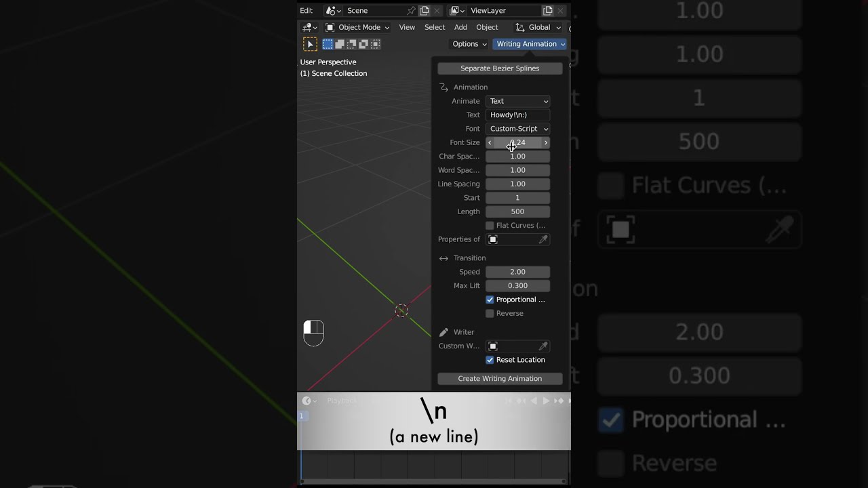Click the Writer section pencil icon
Viewport: 868px width, 488px height.
443,332
